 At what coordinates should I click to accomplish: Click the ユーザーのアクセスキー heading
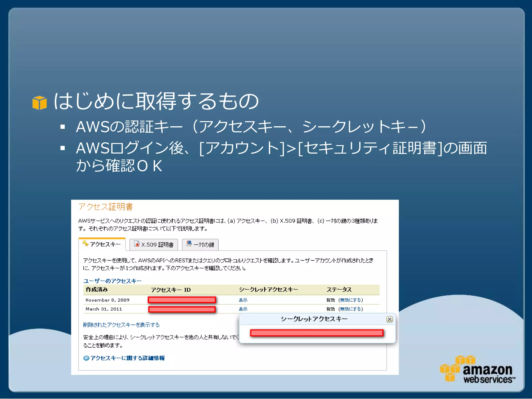pos(112,281)
